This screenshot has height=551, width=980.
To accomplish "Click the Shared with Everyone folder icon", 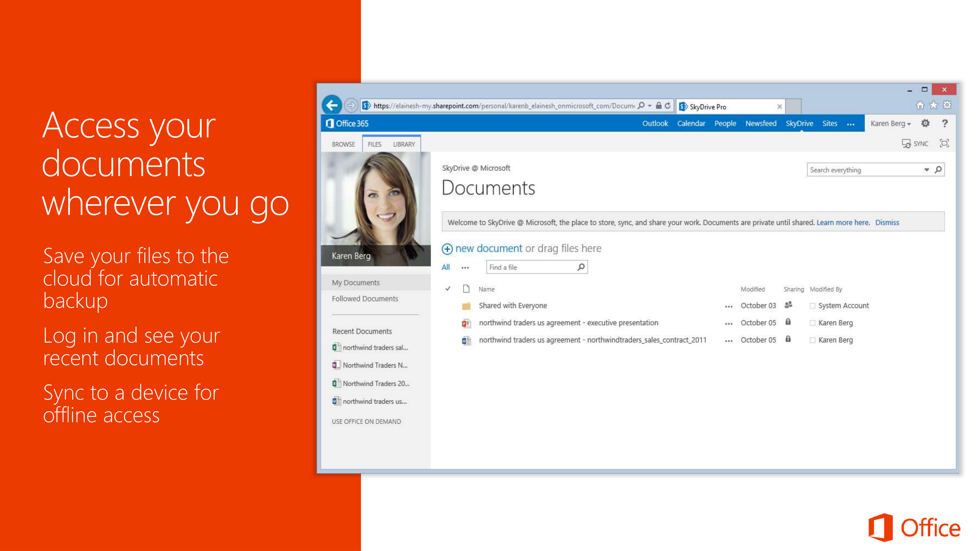I will 466,306.
